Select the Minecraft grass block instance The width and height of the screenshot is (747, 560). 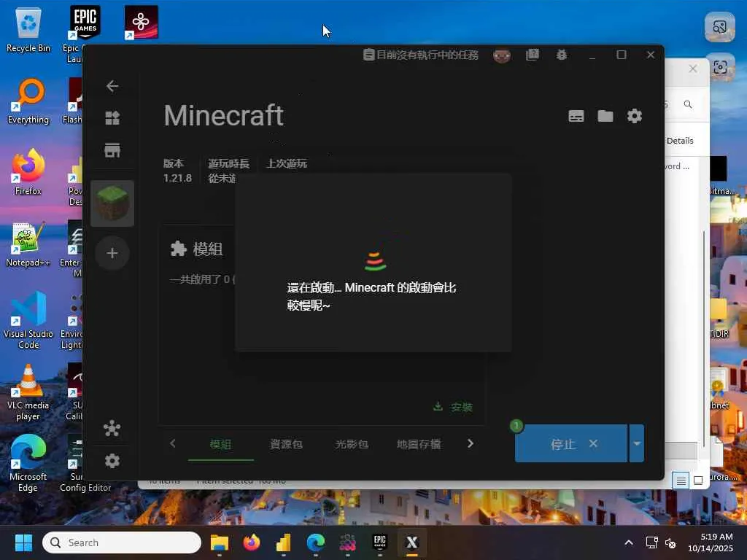(x=112, y=203)
